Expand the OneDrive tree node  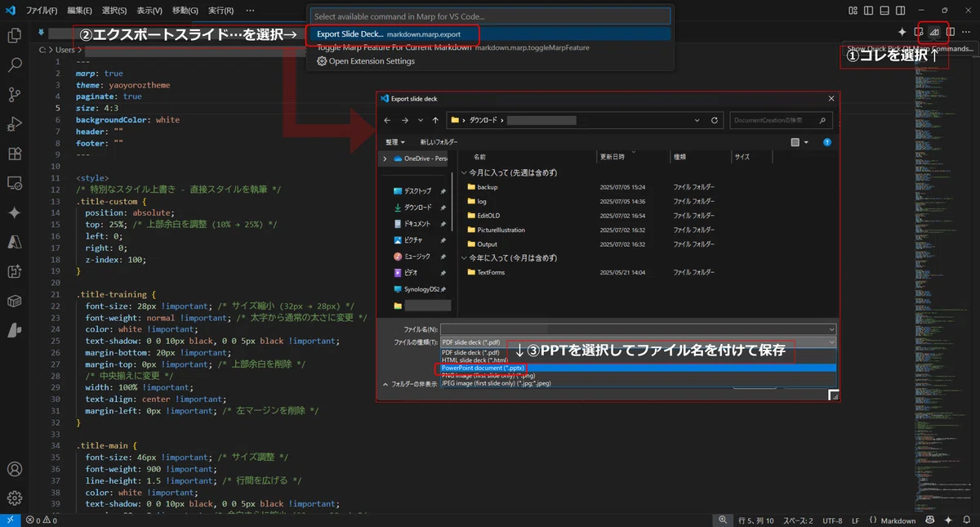pos(385,159)
